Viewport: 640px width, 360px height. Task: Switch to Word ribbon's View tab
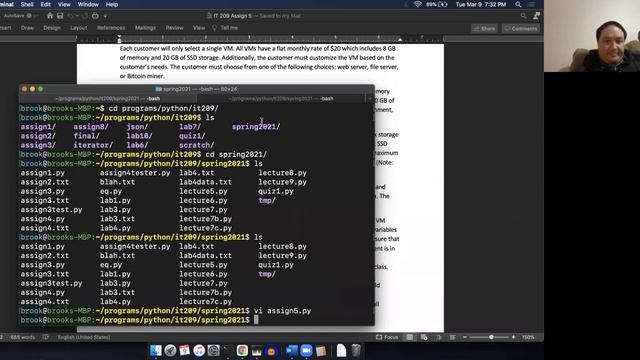point(199,28)
